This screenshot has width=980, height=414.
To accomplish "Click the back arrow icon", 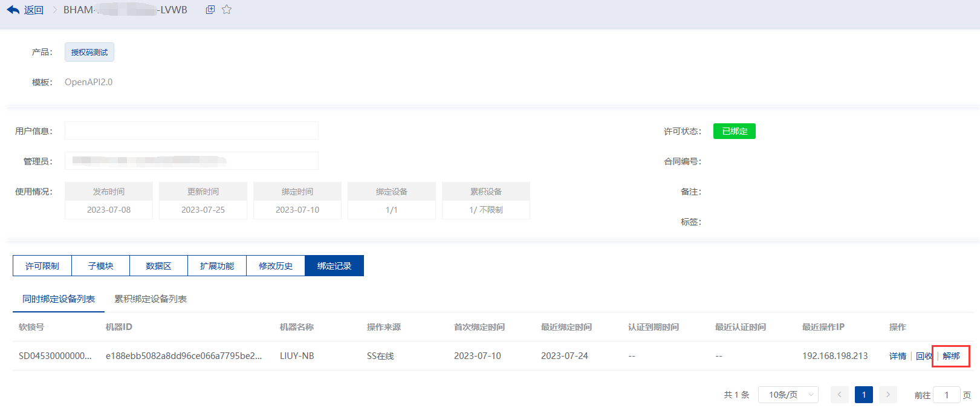I will tap(13, 10).
